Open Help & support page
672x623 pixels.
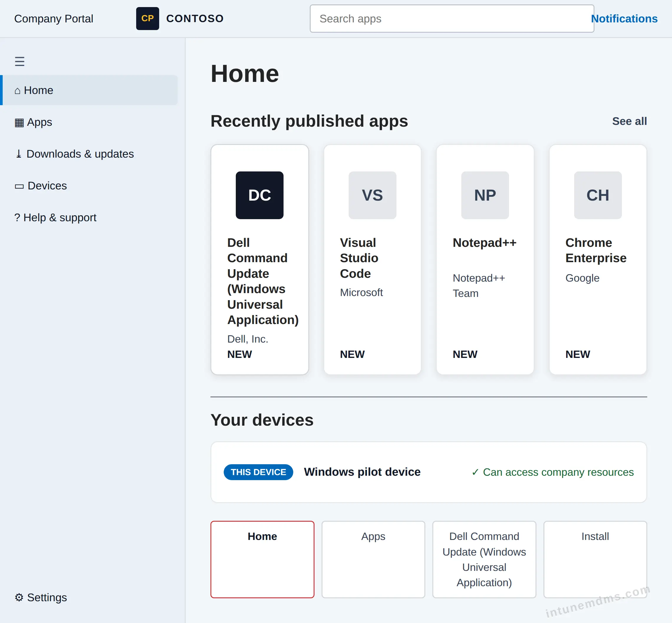coord(89,217)
